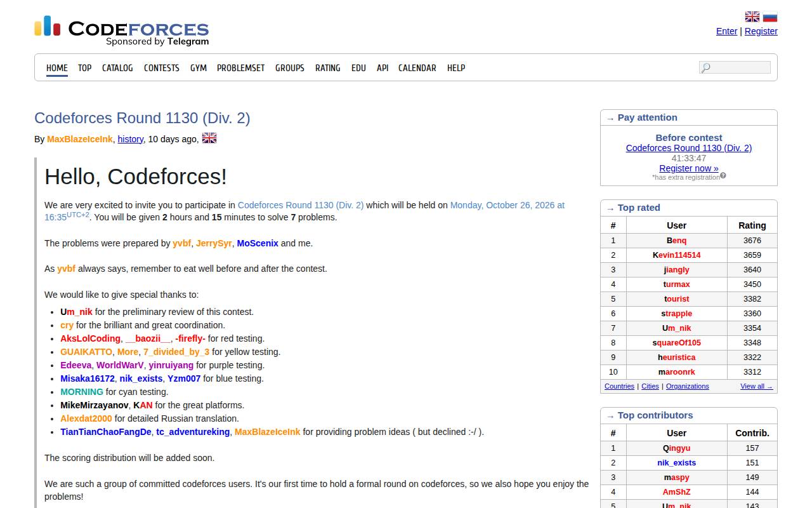
Task: Open the CALENDAR page
Action: point(417,68)
